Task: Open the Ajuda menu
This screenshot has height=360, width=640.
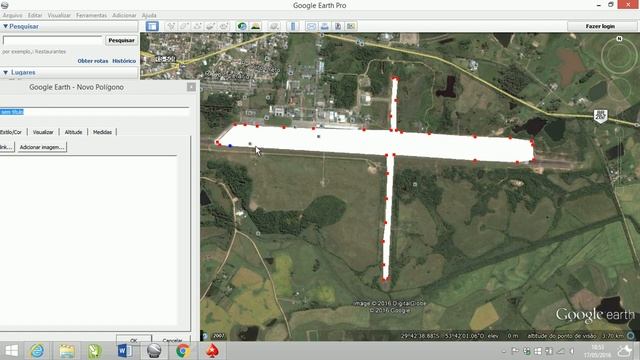Action: click(149, 15)
